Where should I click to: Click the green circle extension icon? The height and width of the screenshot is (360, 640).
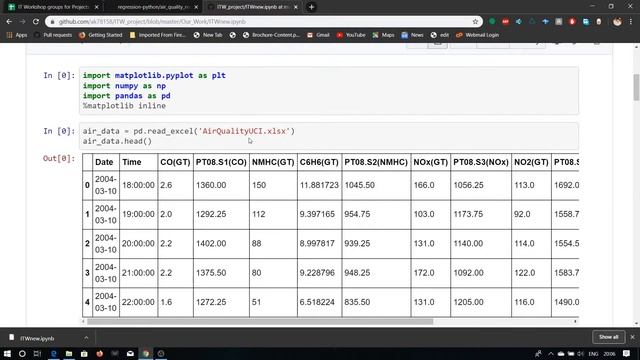(x=492, y=22)
